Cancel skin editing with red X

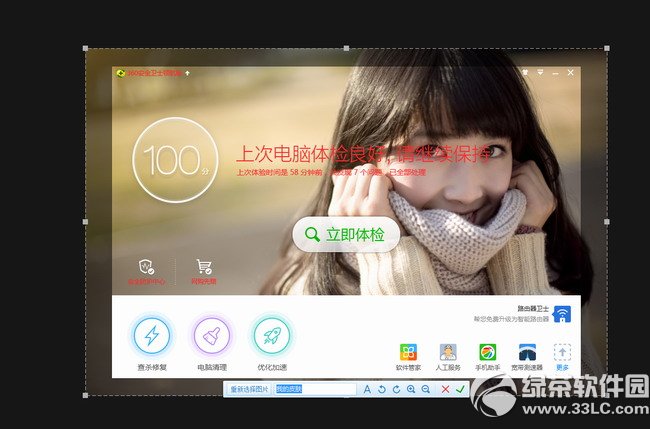point(445,389)
